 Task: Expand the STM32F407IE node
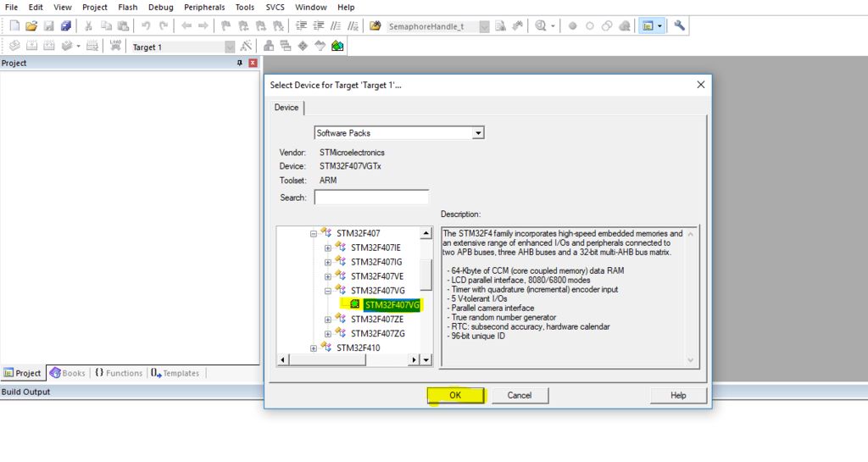328,248
